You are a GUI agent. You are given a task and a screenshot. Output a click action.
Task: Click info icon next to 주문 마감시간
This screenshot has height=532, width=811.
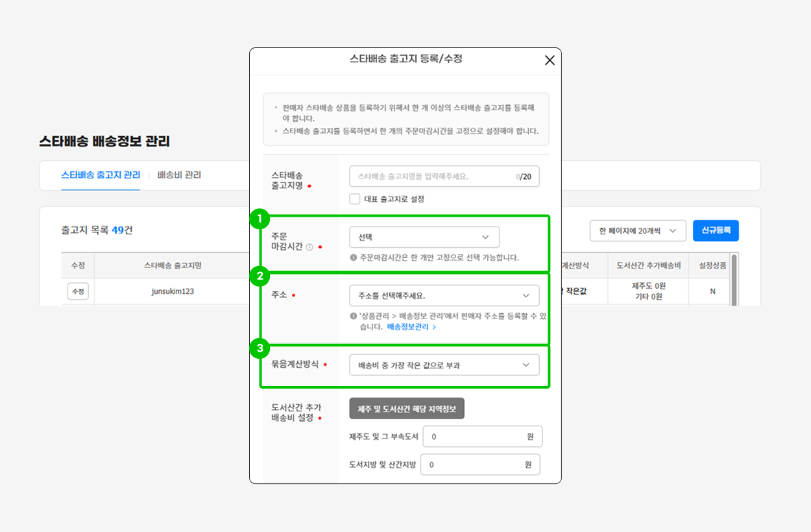(x=309, y=247)
